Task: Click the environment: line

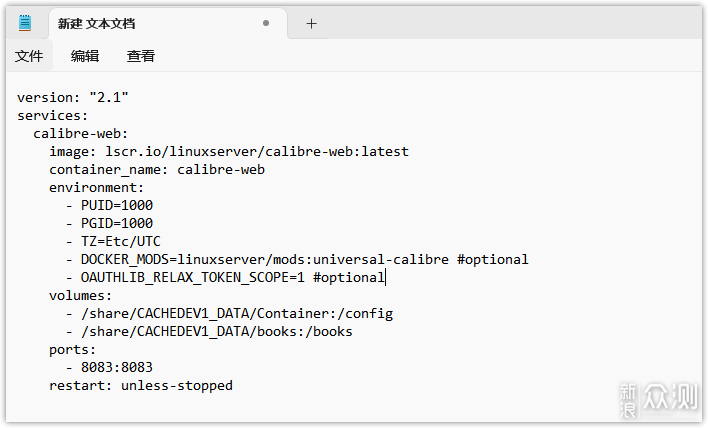Action: pos(97,187)
